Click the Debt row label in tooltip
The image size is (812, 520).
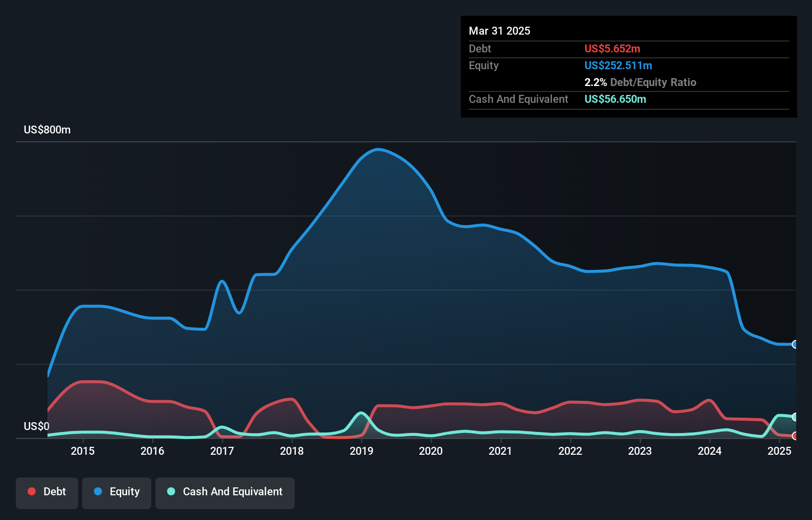click(480, 48)
